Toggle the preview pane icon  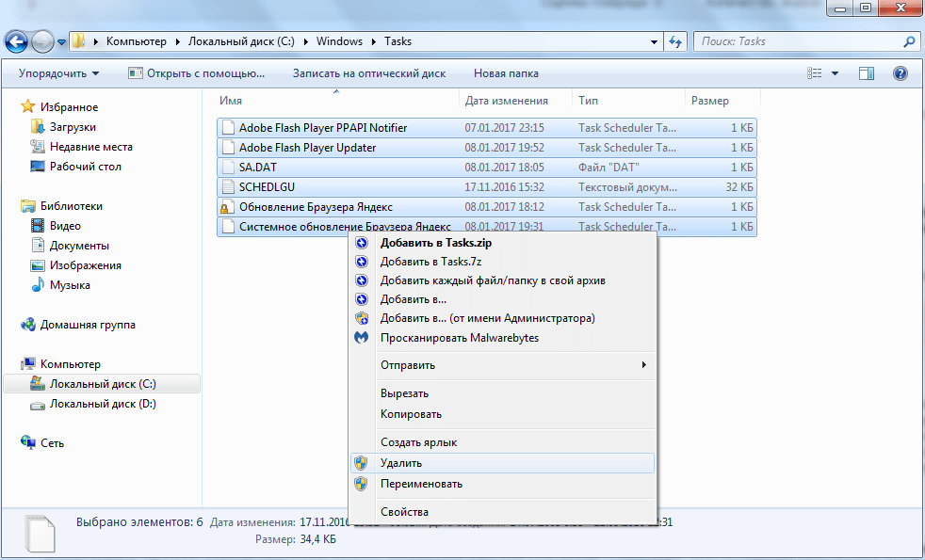point(867,73)
